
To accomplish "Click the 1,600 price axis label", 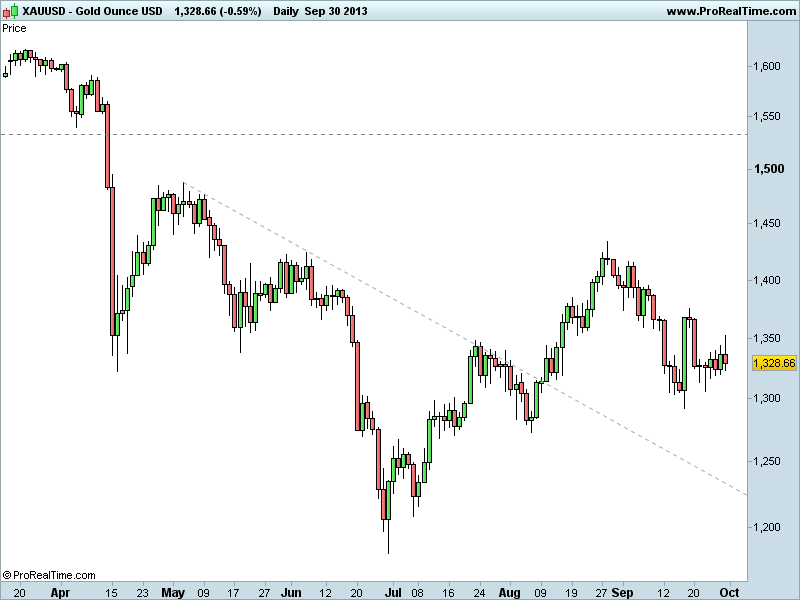I will (x=767, y=66).
